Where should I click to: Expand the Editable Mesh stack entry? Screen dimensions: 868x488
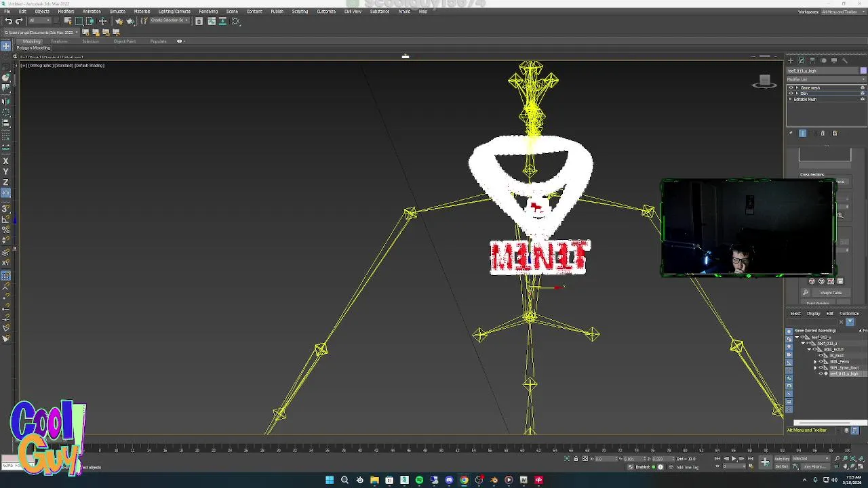coord(791,100)
